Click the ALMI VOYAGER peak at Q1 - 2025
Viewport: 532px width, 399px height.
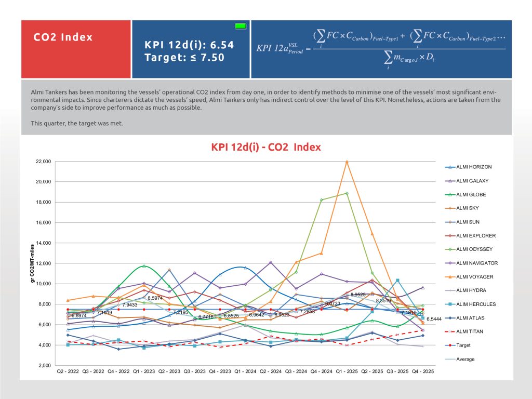tap(347, 161)
